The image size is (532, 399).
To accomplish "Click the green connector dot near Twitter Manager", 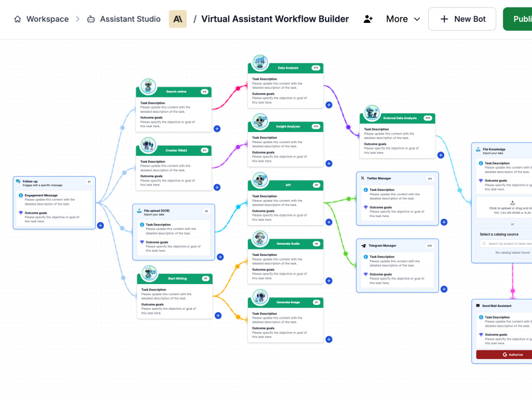I will [x=349, y=199].
